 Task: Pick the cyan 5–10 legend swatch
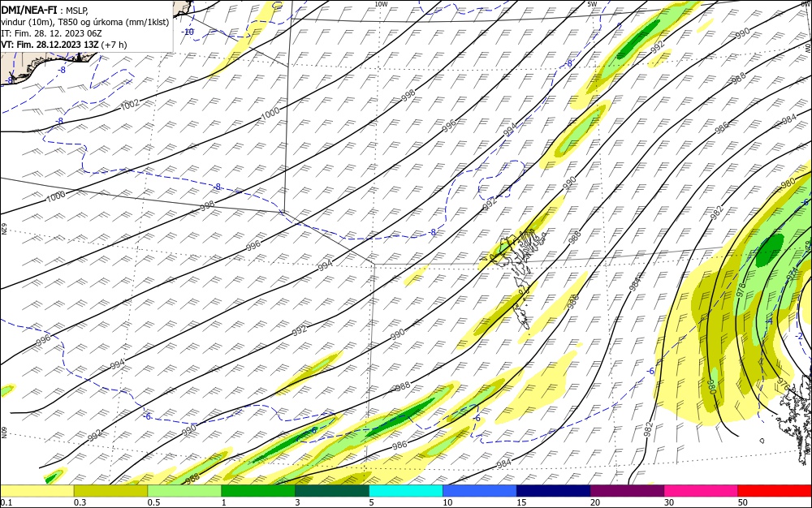pyautogui.click(x=406, y=491)
